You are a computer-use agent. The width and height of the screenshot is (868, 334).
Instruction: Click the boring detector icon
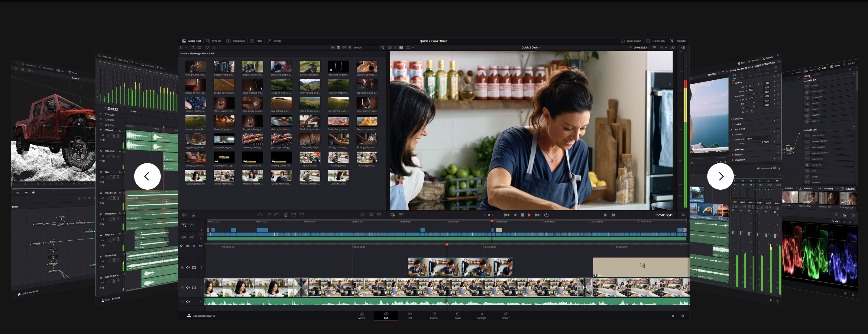[185, 215]
